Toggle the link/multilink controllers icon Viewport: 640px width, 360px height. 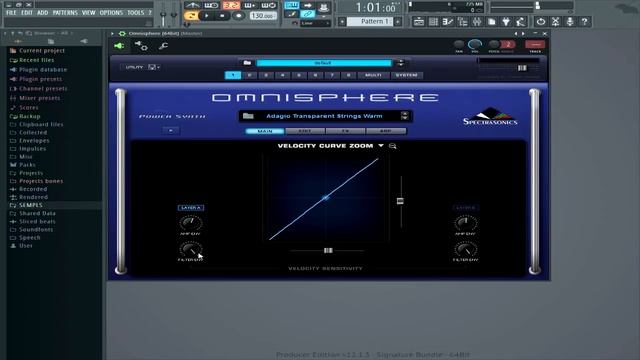click(307, 14)
